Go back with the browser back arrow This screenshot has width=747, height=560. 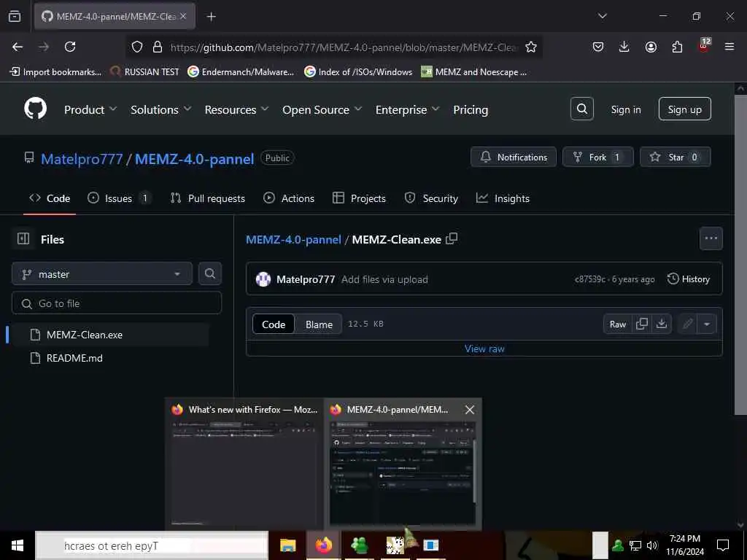18,47
